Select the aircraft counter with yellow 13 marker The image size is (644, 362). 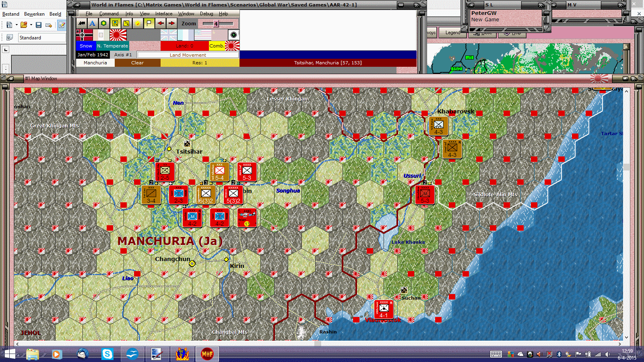tap(247, 218)
